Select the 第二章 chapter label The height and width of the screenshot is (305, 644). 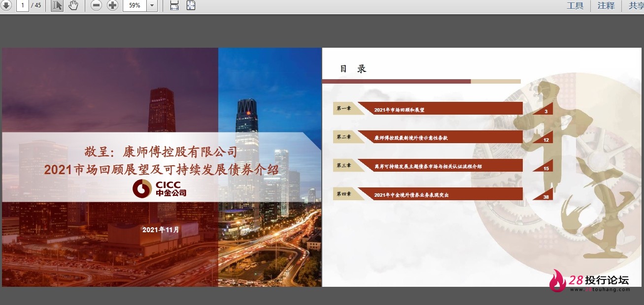click(x=344, y=137)
